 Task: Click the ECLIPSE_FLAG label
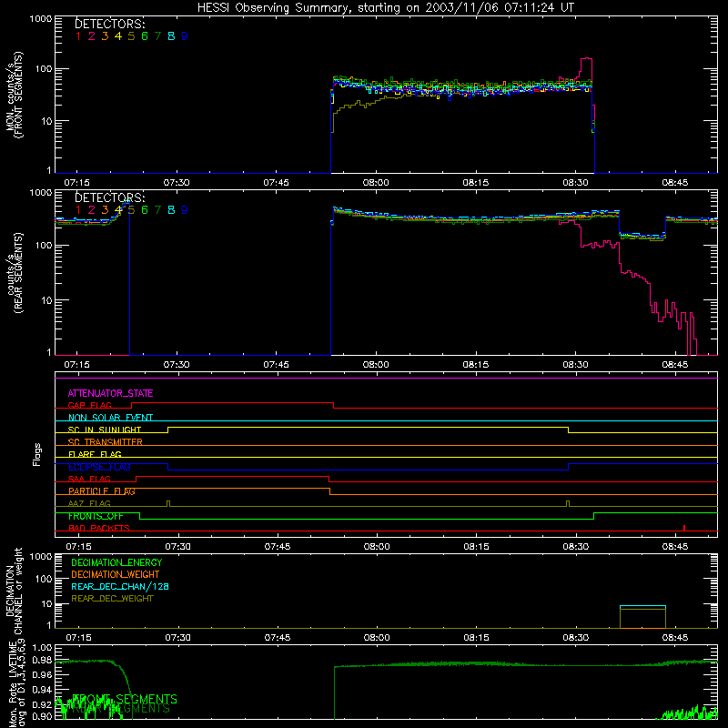99,467
